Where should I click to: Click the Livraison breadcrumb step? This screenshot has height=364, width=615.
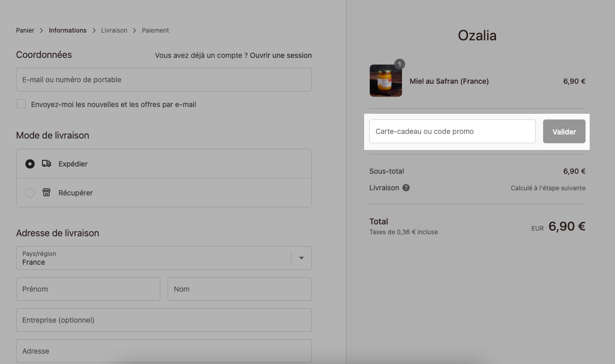tap(114, 30)
